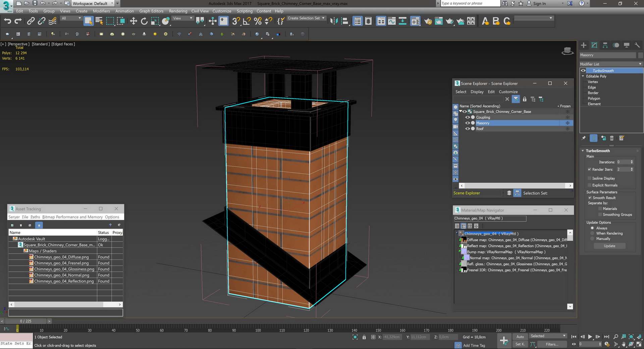
Task: Click the Sign In button
Action: tap(536, 3)
